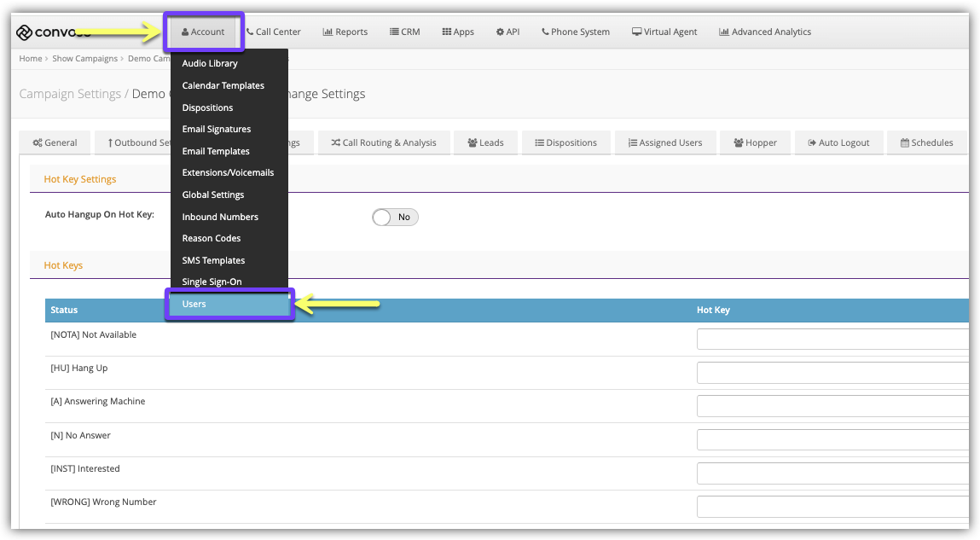
Task: Click the Advanced Analytics chart icon
Action: pyautogui.click(x=724, y=32)
